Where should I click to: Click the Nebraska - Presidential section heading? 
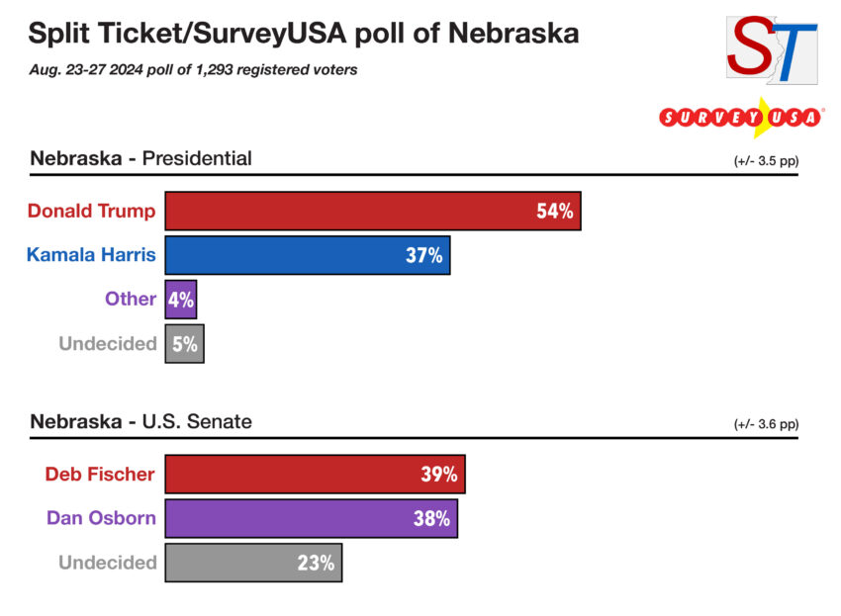click(x=141, y=158)
